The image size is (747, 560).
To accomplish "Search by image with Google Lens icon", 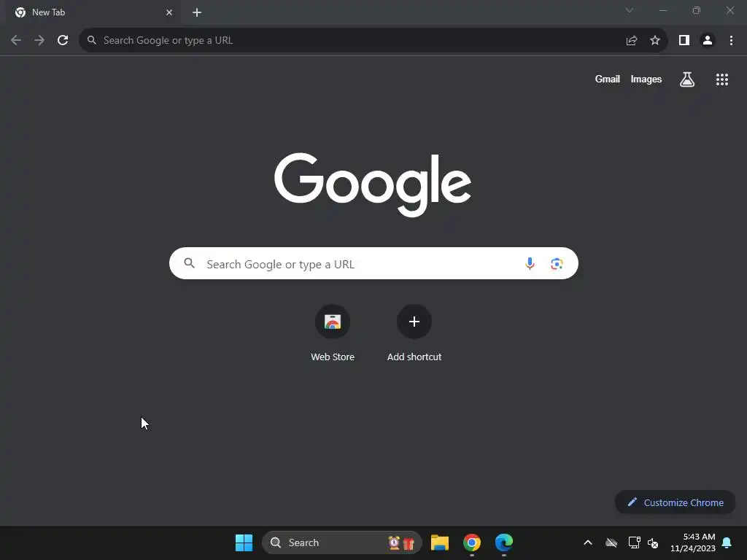I will (x=557, y=263).
